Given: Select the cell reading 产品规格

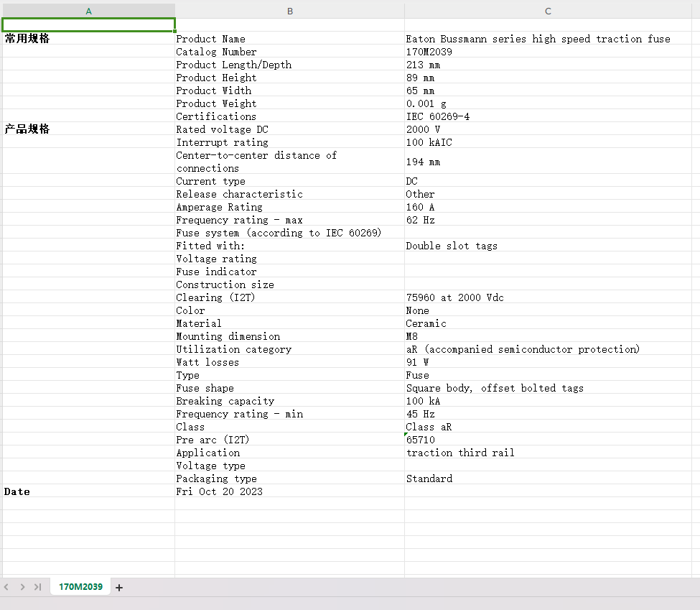Looking at the screenshot, I should click(x=88, y=129).
